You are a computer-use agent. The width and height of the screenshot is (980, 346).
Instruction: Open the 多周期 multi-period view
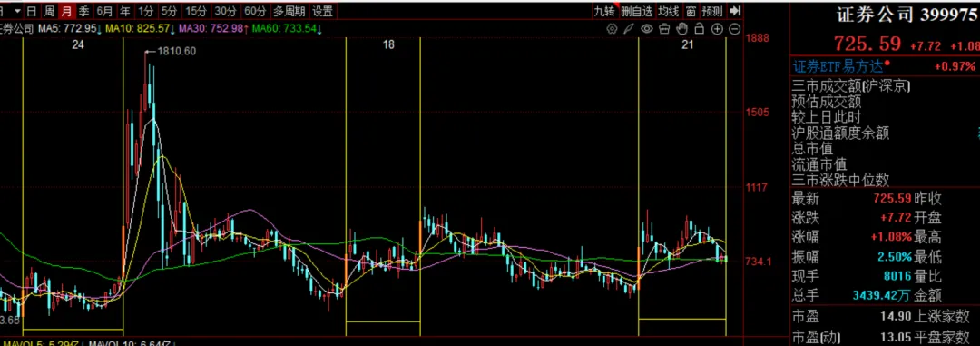coord(289,11)
